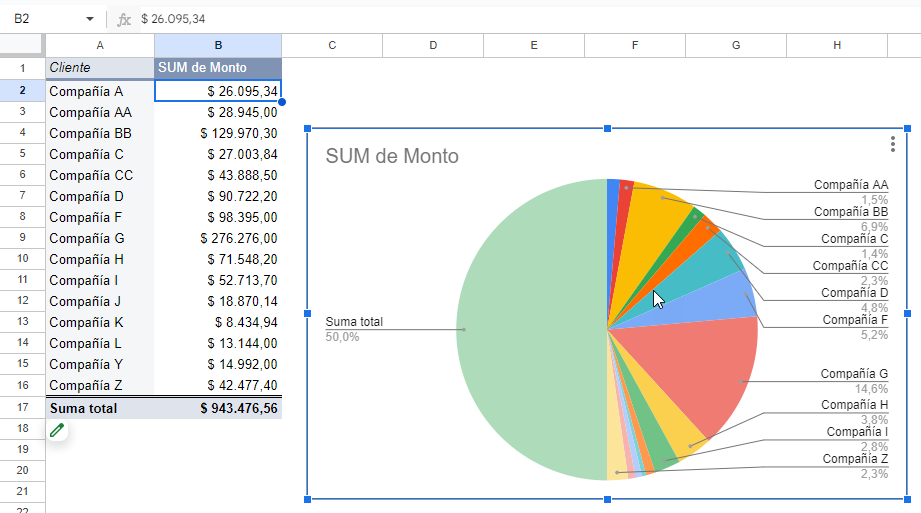The width and height of the screenshot is (921, 513).
Task: Click the Cliente header cell
Action: coord(100,68)
